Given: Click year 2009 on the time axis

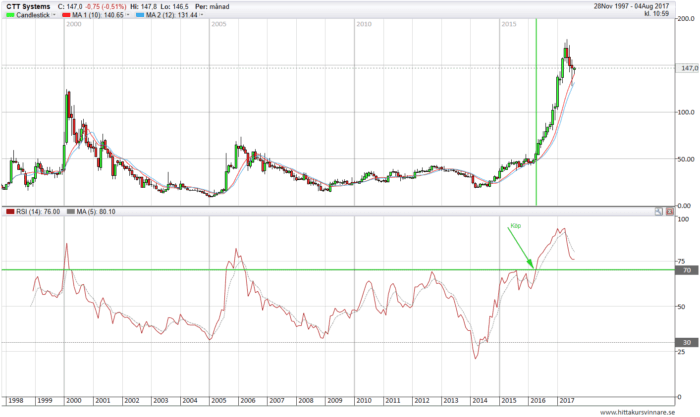Looking at the screenshot, I should pos(335,400).
